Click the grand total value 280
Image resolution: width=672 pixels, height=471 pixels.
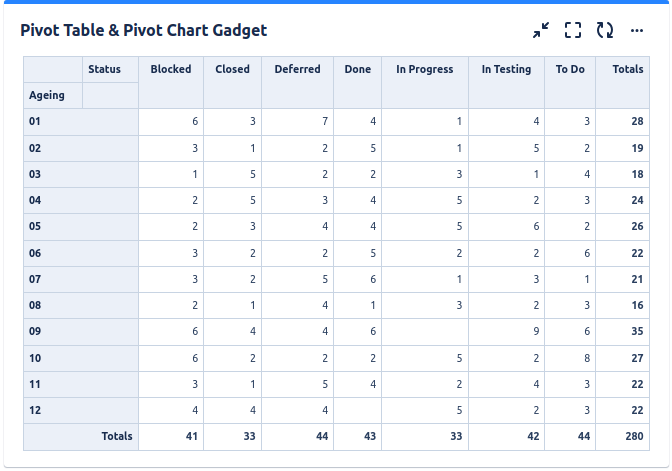tap(632, 437)
